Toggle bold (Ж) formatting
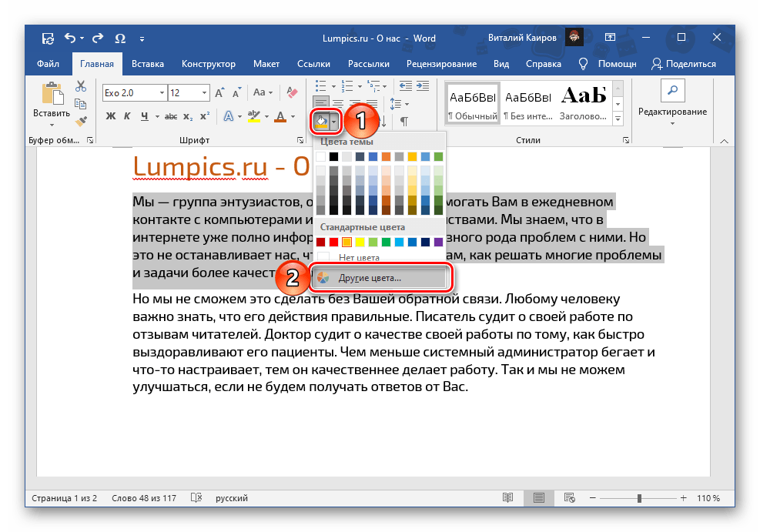The image size is (760, 532). 111,116
